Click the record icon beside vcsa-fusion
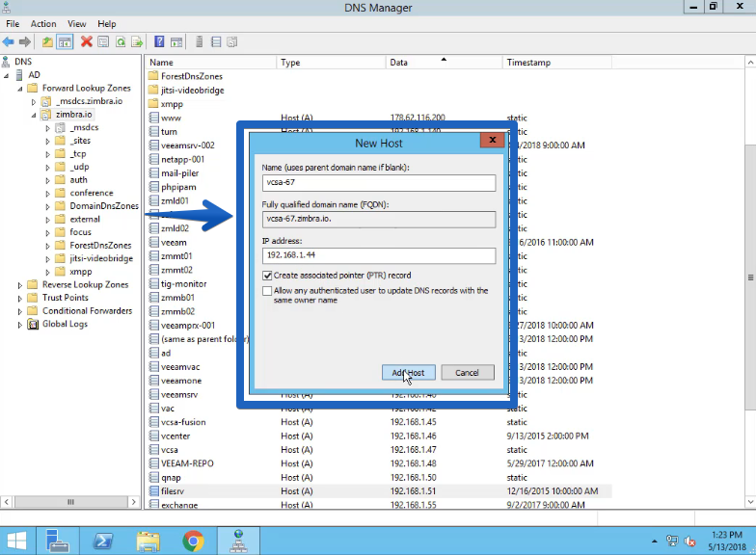This screenshot has height=555, width=756. [x=154, y=422]
